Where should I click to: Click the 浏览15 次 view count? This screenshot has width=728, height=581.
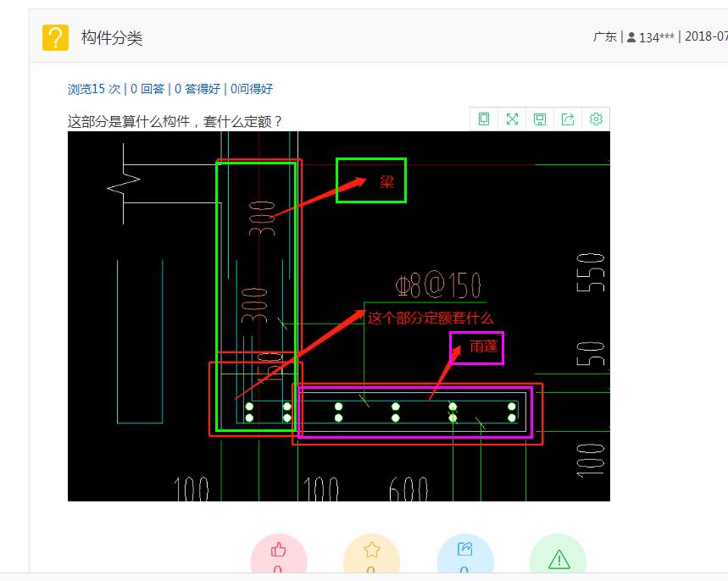tap(94, 89)
